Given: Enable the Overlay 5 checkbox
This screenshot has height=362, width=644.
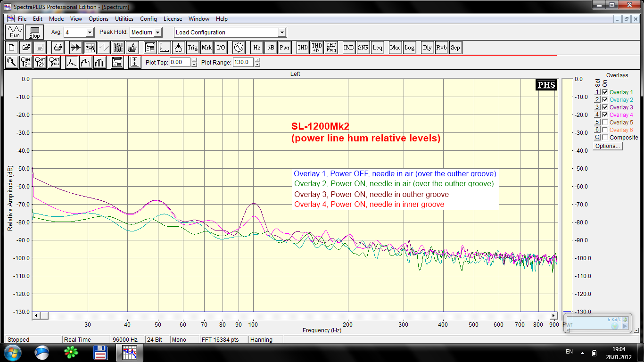Looking at the screenshot, I should (x=605, y=123).
